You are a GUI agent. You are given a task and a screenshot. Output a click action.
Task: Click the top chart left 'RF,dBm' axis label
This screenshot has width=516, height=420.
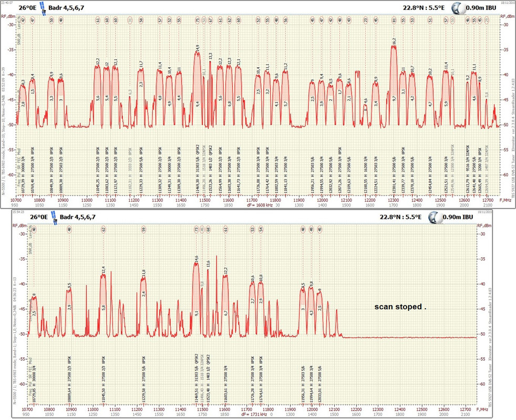tap(8, 16)
